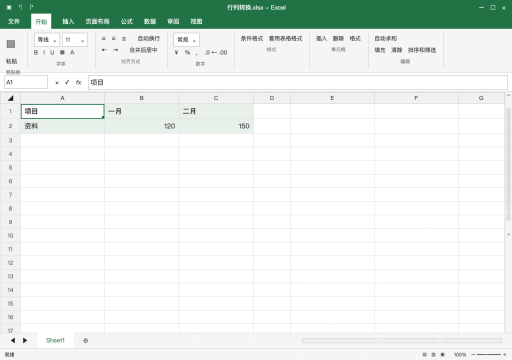Apply top vertical alignment icon
Viewport: 512px width, 360px height.
(104, 39)
